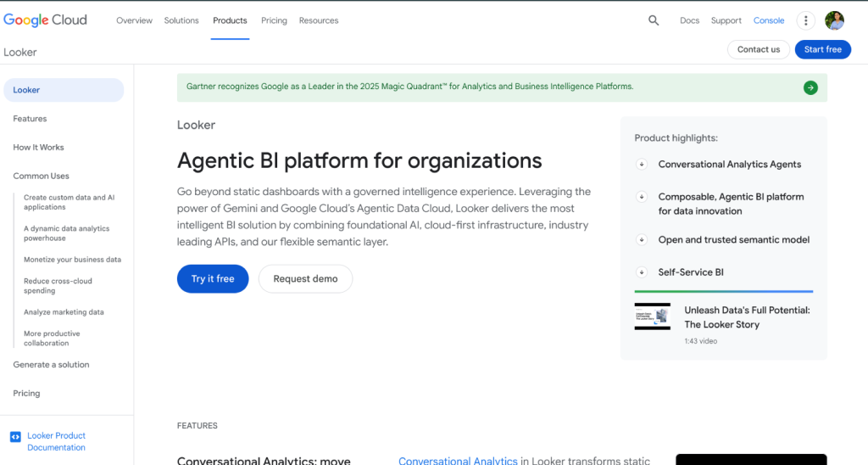
Task: Jump to Features in the sidebar
Action: click(x=30, y=119)
